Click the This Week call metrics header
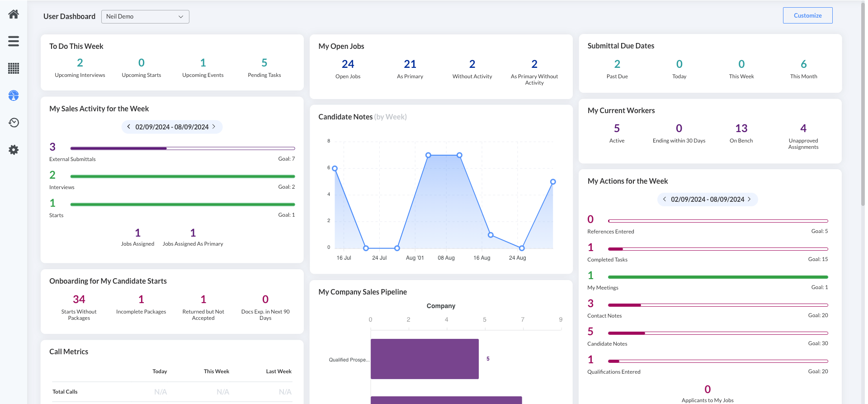Screen dimensions: 868x404 [x=217, y=371]
